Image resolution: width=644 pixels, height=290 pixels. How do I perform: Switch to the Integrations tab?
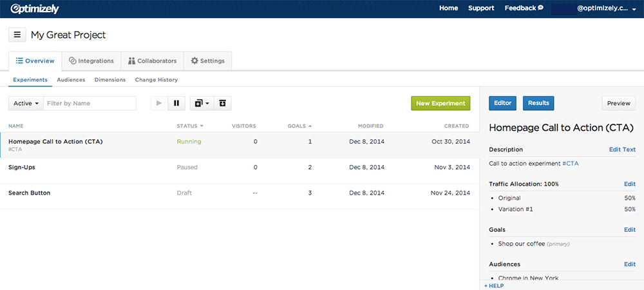[91, 61]
